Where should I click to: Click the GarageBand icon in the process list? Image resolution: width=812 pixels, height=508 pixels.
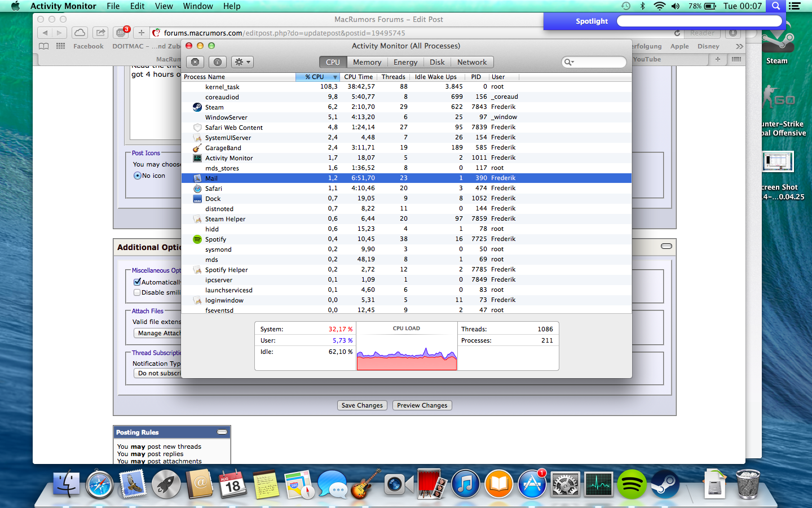click(x=197, y=148)
